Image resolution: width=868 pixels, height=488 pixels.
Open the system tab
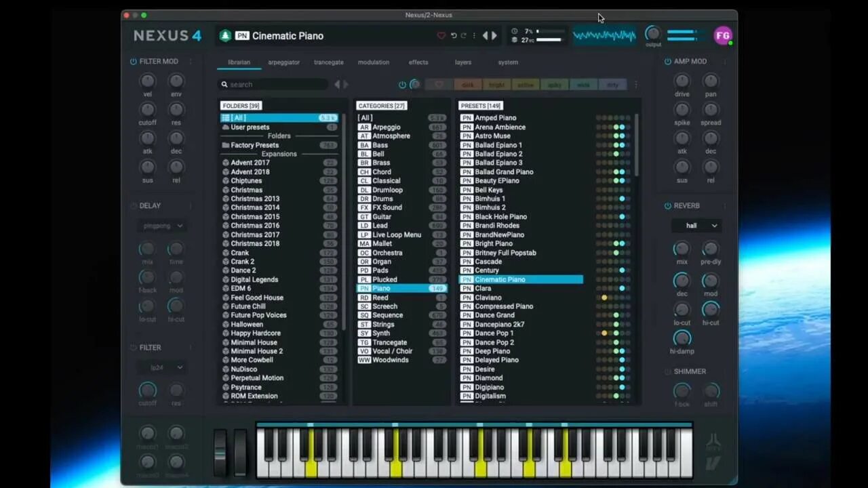508,62
